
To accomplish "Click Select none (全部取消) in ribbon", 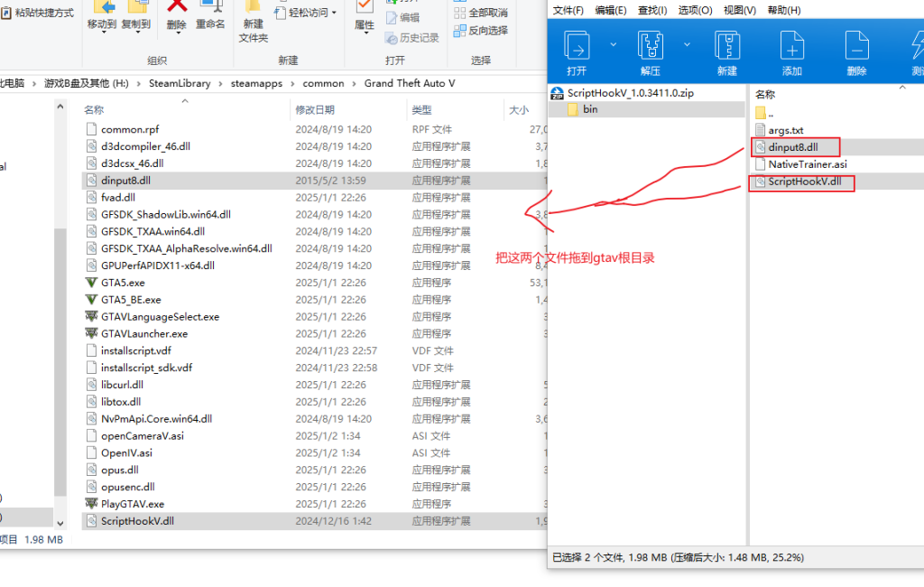I will [x=481, y=13].
